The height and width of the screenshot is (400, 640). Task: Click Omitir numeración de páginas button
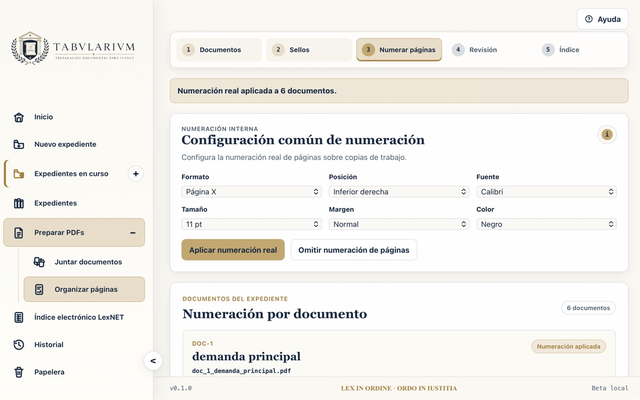[x=354, y=250]
